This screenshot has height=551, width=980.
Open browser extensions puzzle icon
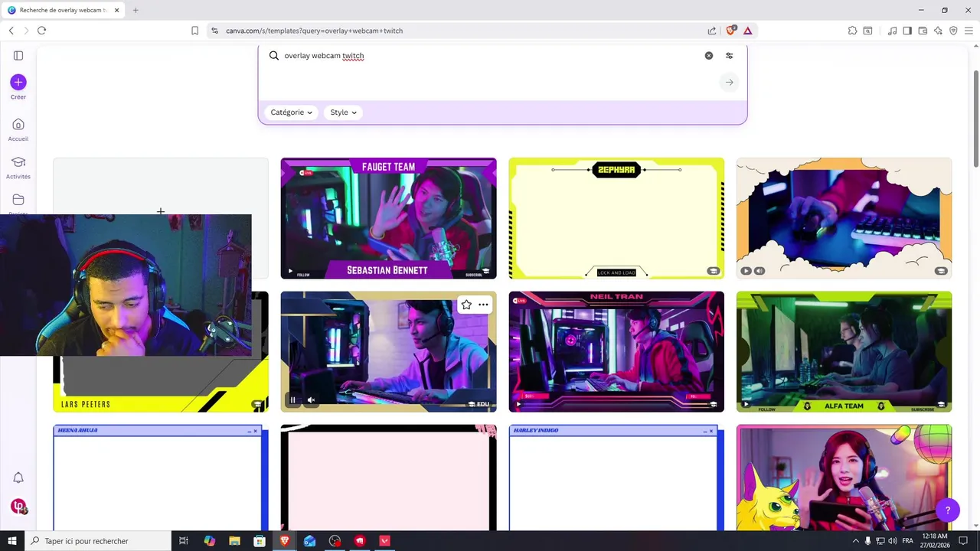tap(852, 31)
